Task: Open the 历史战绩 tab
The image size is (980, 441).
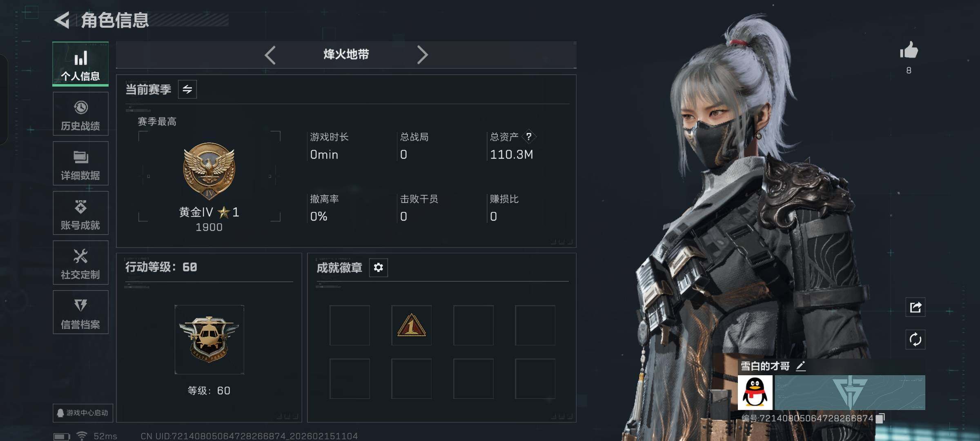Action: coord(80,114)
